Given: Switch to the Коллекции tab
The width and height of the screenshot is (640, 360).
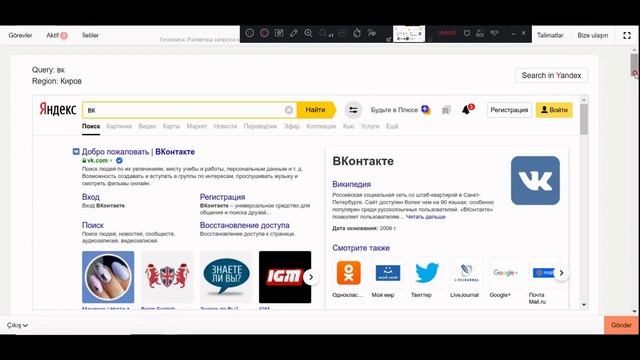Looking at the screenshot, I should point(321,126).
